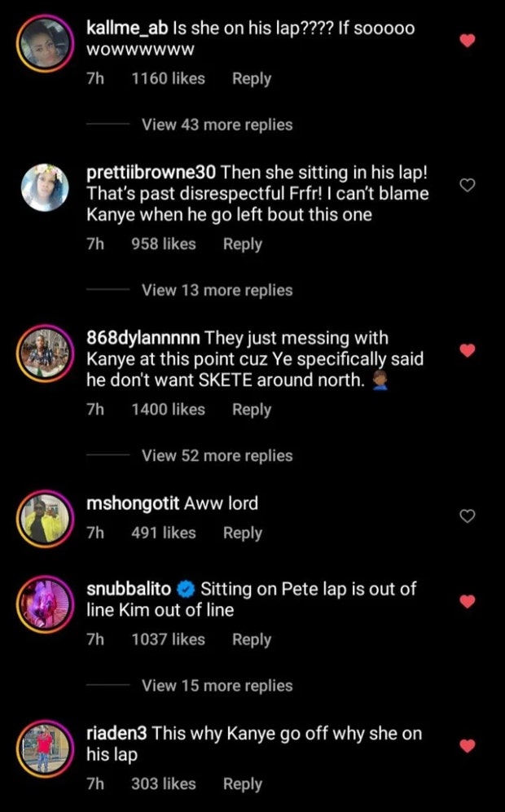
Task: Expand 'View 13 more replies'
Action: (217, 290)
